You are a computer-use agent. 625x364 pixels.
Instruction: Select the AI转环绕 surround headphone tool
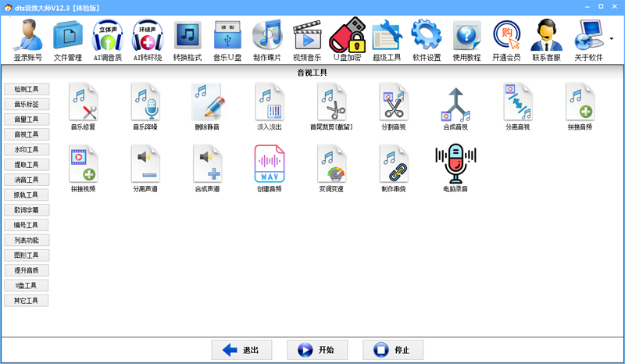148,41
